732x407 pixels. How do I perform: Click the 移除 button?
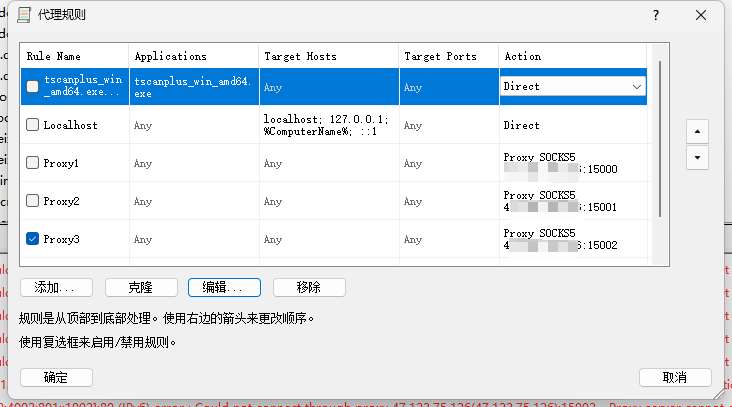(309, 287)
